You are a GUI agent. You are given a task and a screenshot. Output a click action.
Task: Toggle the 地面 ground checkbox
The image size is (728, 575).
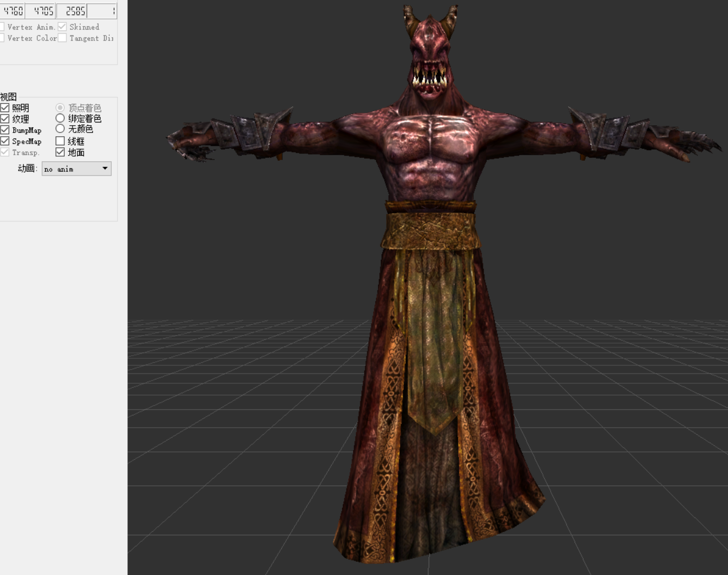point(60,152)
